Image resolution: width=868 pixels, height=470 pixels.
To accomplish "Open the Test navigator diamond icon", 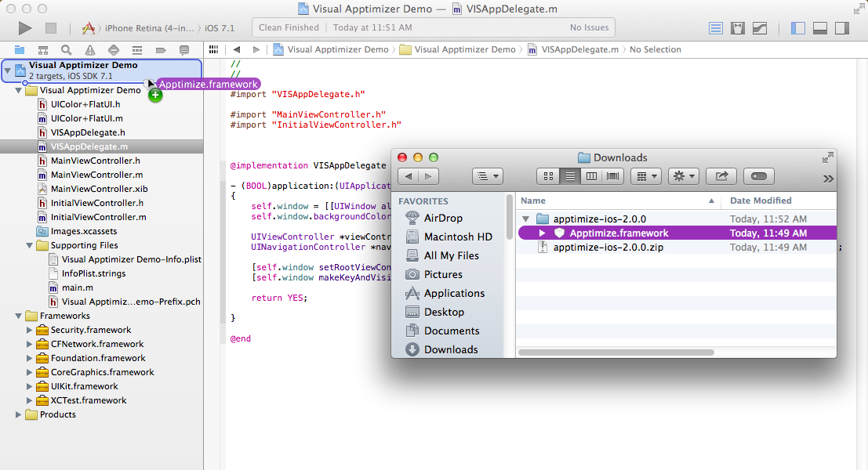I will coord(114,50).
